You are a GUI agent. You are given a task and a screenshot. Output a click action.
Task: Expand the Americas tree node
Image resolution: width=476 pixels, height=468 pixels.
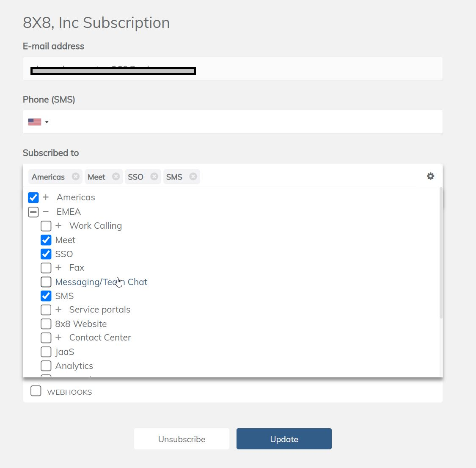pos(46,197)
